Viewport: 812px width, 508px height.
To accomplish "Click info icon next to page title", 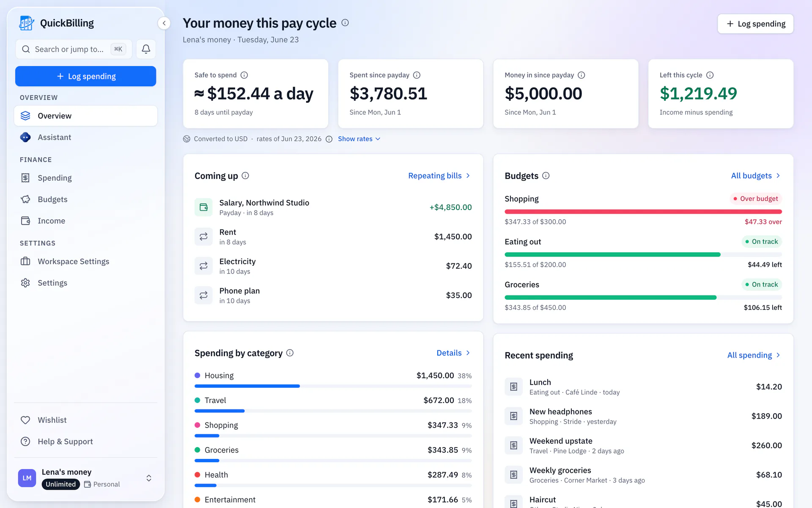I will click(x=345, y=23).
